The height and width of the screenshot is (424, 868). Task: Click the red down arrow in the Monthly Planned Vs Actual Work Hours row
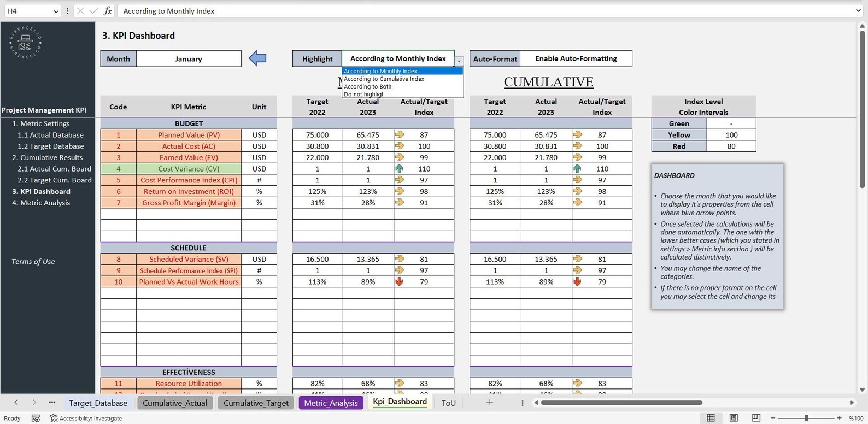pyautogui.click(x=399, y=282)
